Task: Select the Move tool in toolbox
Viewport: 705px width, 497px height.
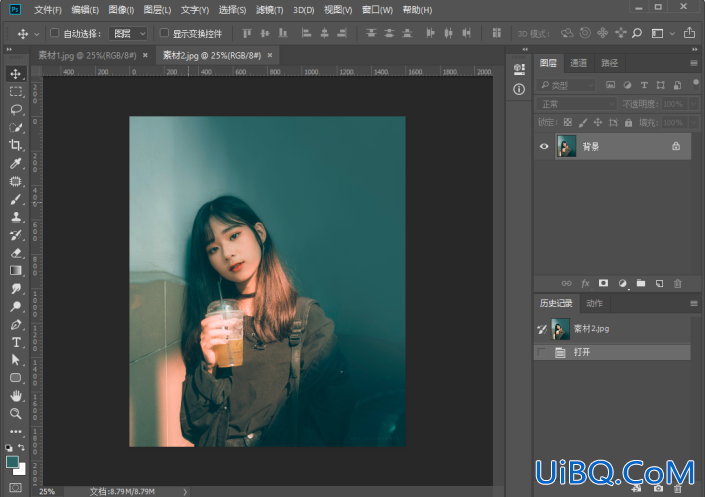Action: click(x=16, y=74)
